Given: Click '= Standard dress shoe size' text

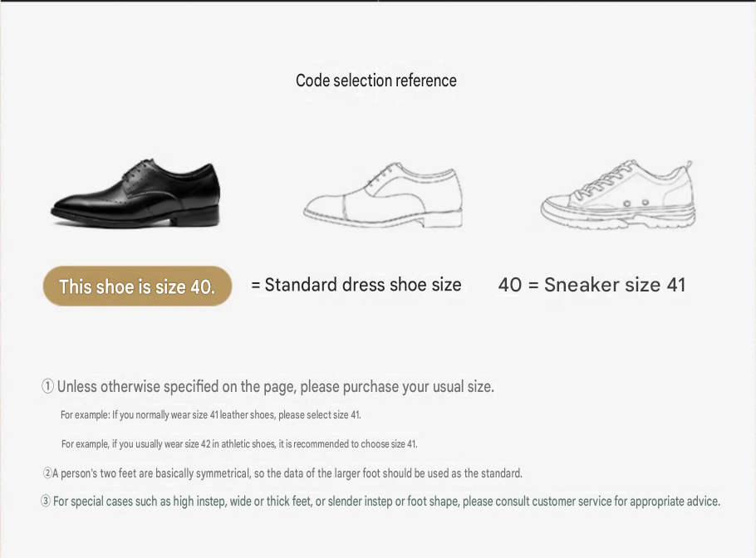Looking at the screenshot, I should [x=356, y=285].
